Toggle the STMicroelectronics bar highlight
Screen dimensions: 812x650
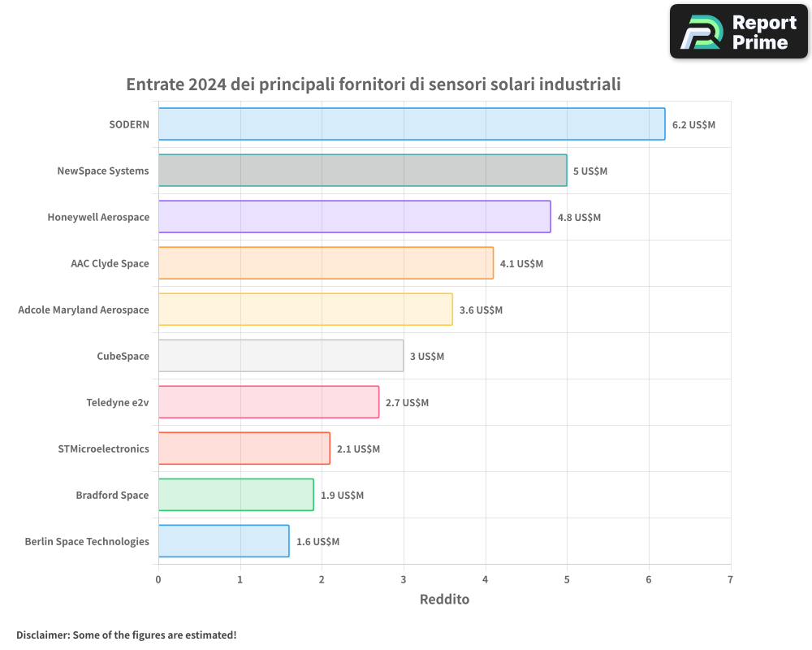[244, 448]
